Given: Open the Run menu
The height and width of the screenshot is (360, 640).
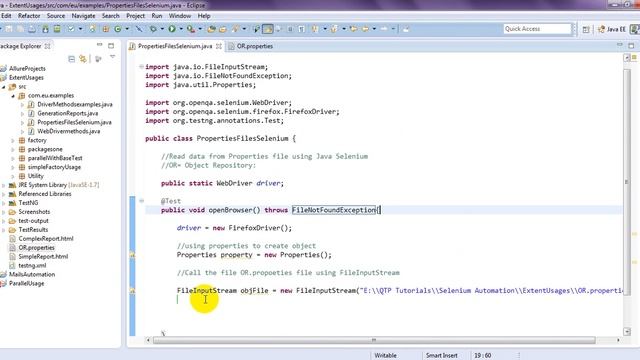Looking at the screenshot, I should click(x=157, y=16).
